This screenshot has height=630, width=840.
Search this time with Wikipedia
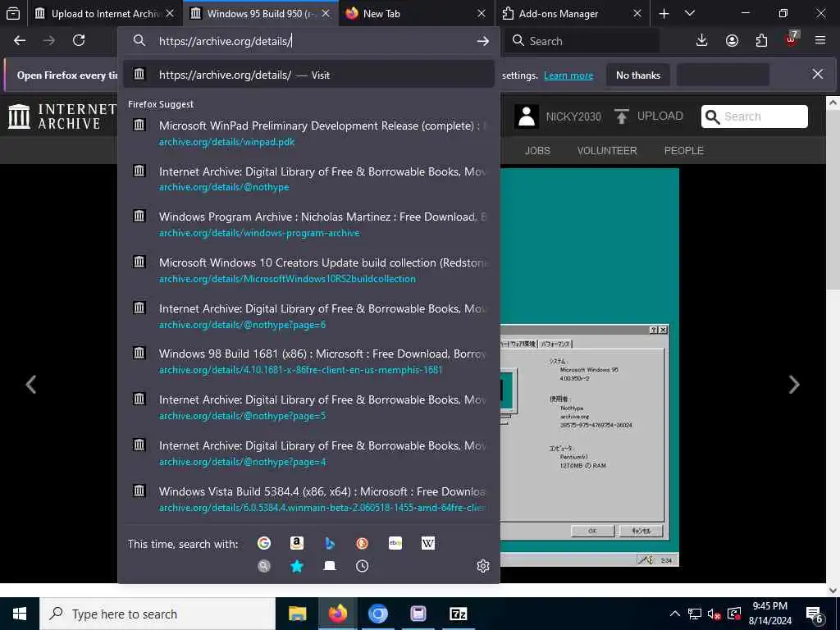(x=428, y=543)
